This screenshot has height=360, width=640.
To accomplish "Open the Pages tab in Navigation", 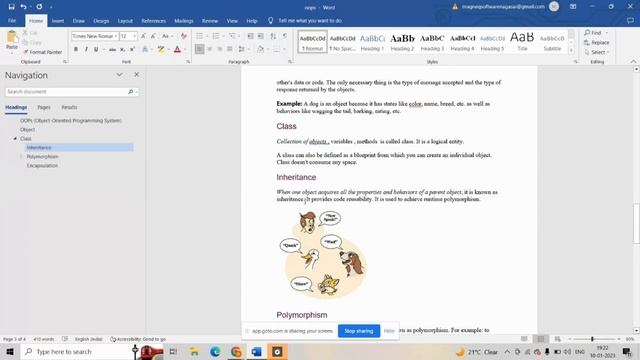I will point(44,107).
